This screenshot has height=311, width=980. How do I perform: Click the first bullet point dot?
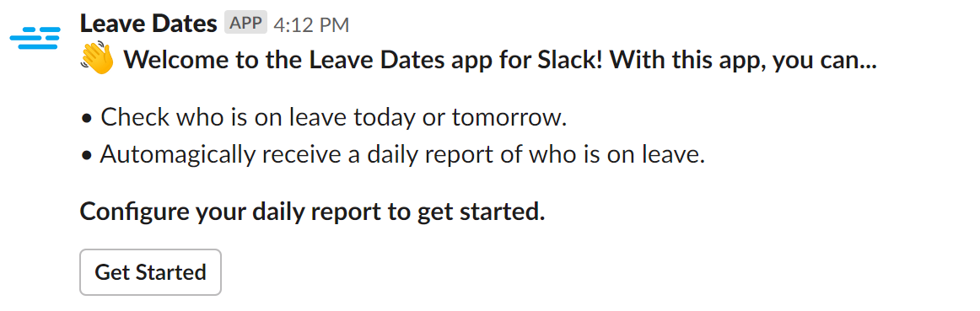coord(88,118)
